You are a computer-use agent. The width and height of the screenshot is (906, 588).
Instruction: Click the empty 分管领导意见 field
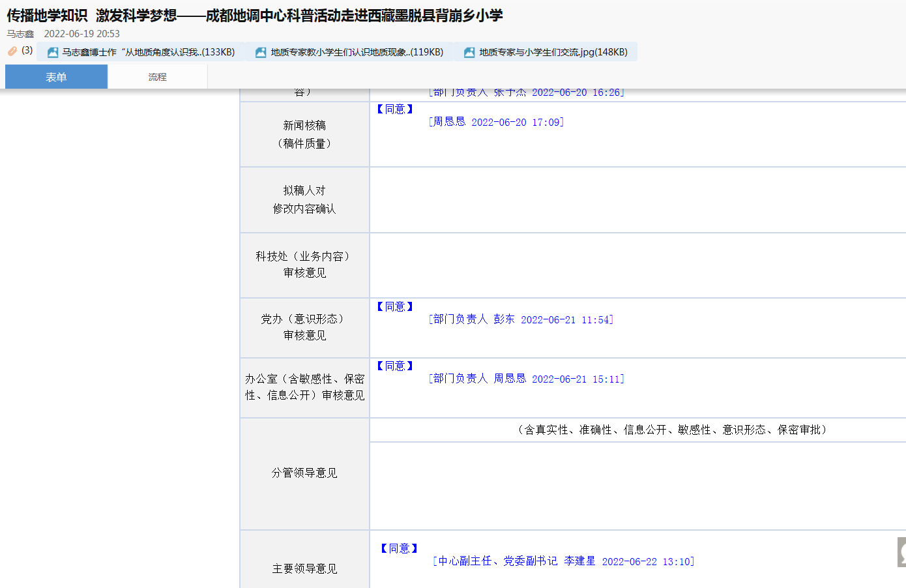tap(637, 486)
